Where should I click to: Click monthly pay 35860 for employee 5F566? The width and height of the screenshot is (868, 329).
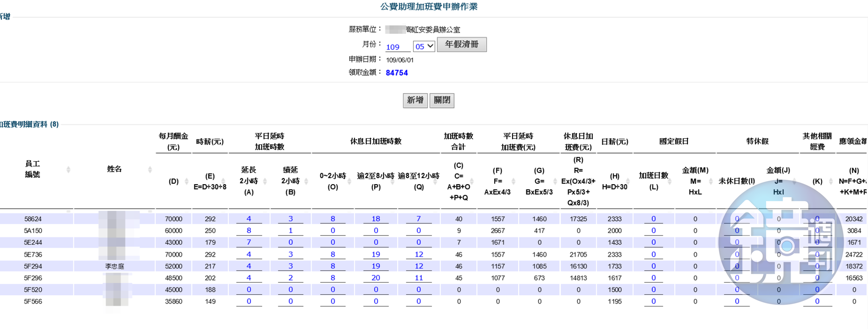click(x=174, y=301)
